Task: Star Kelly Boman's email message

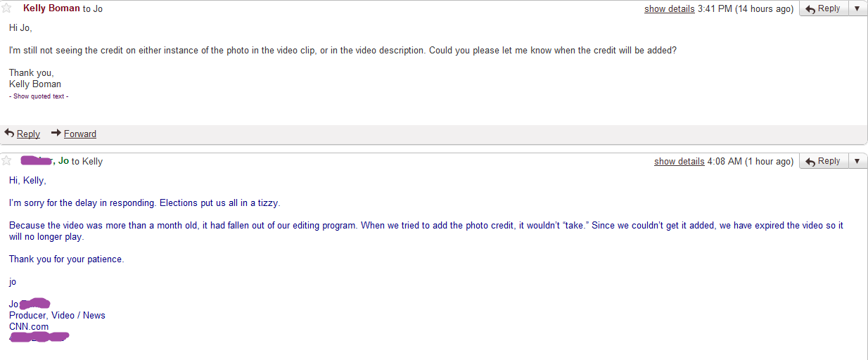Action: point(6,8)
